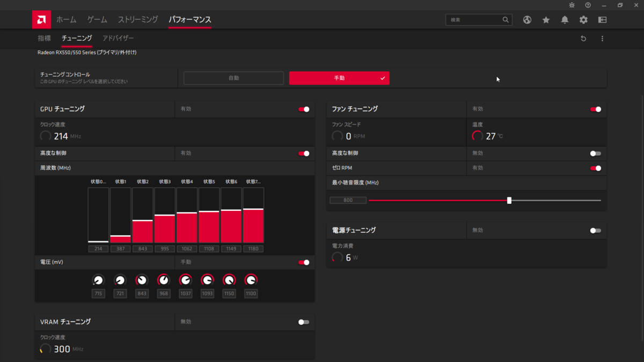Click the search magnifier icon

tap(506, 20)
